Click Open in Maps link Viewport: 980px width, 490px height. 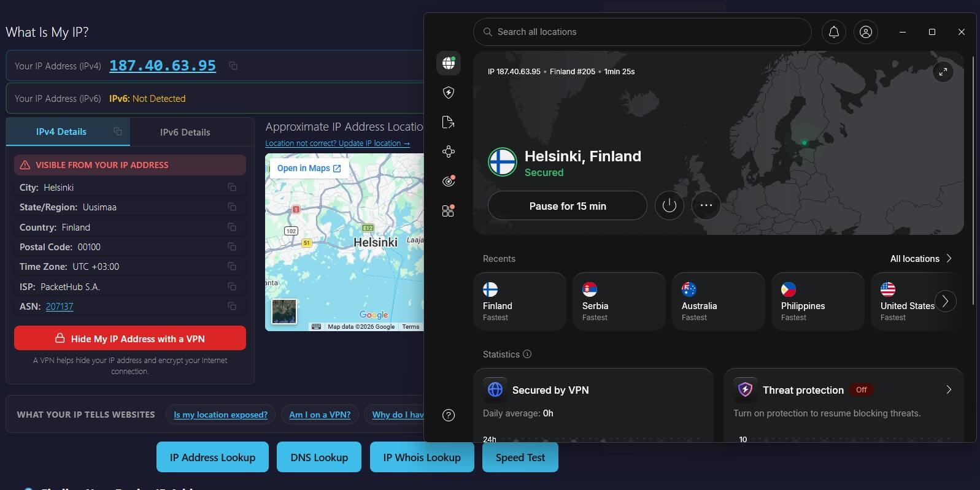point(309,168)
